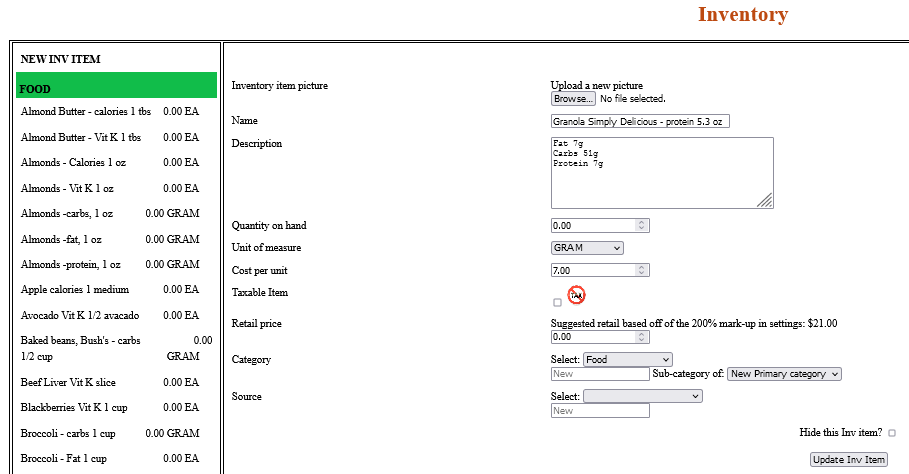Image resolution: width=909 pixels, height=474 pixels.
Task: Click the Quantity on hand spinner arrows
Action: pos(642,226)
